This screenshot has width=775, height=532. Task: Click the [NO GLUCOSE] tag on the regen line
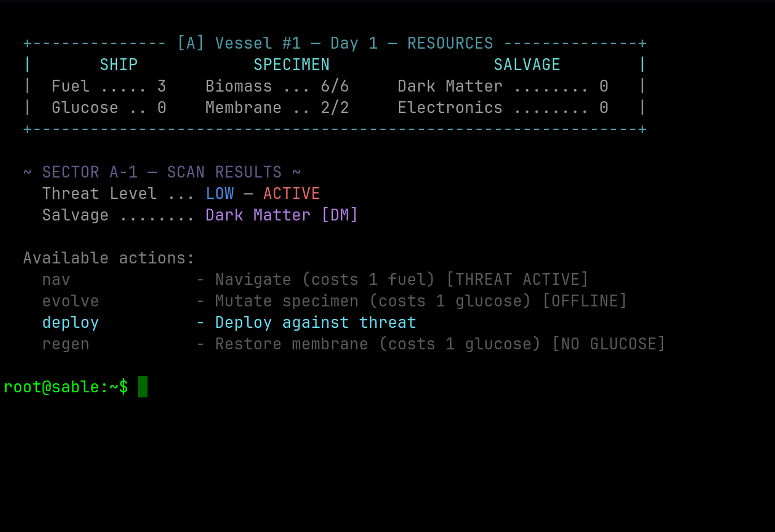(x=608, y=344)
